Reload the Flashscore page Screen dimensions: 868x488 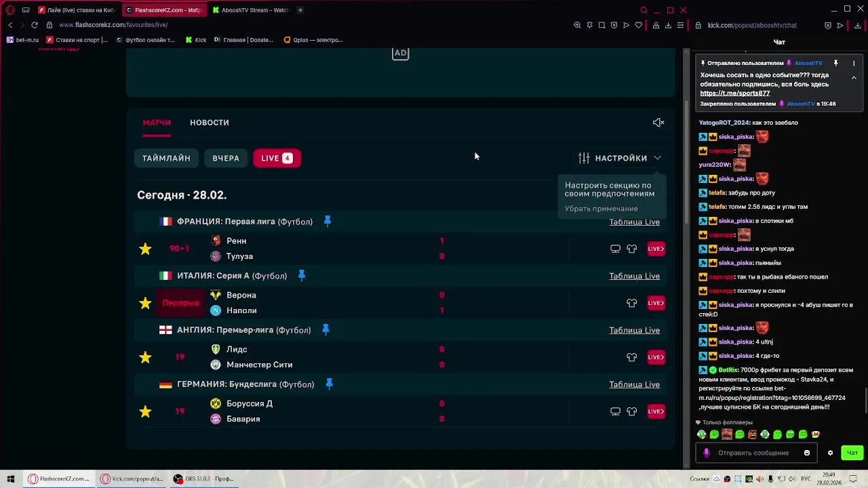coord(35,25)
